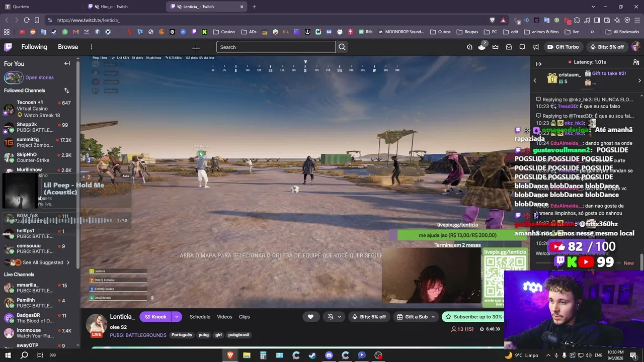This screenshot has height=362, width=644.
Task: Open Bits: 5% off in top bar
Action: 607,47
